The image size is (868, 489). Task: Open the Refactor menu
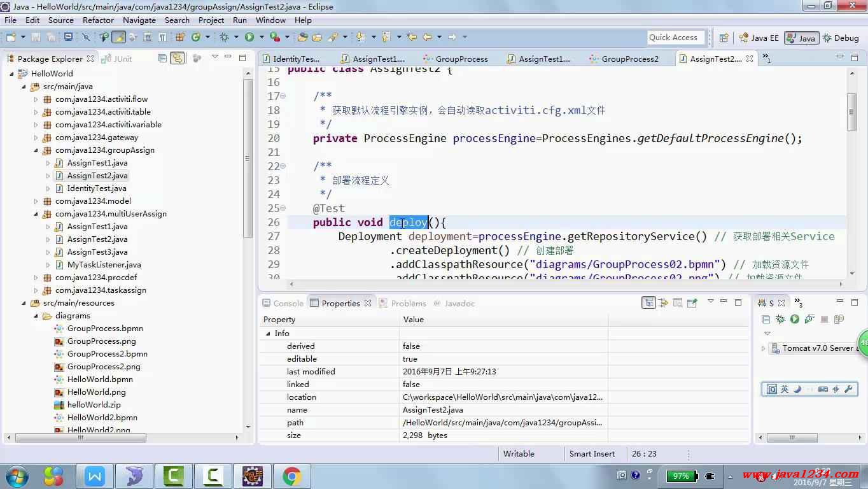(x=98, y=20)
